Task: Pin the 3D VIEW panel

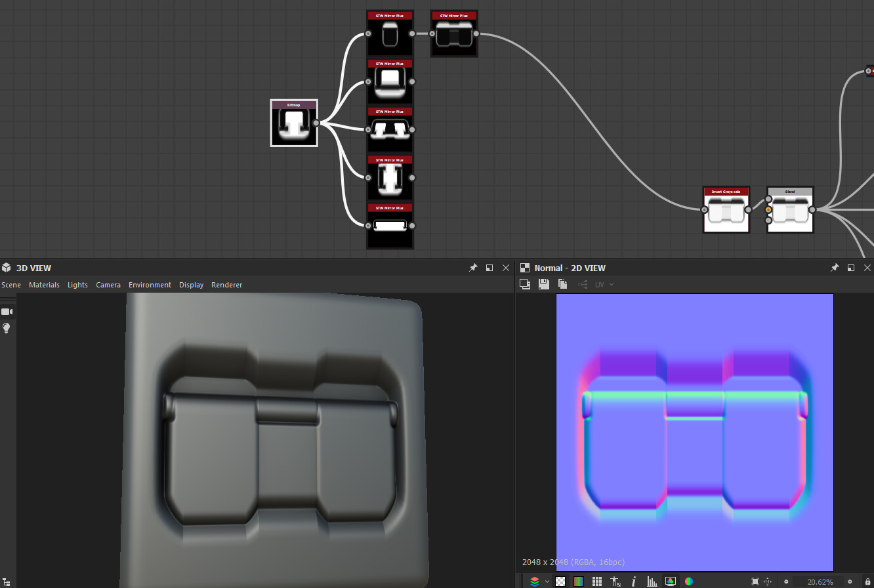Action: (x=472, y=268)
